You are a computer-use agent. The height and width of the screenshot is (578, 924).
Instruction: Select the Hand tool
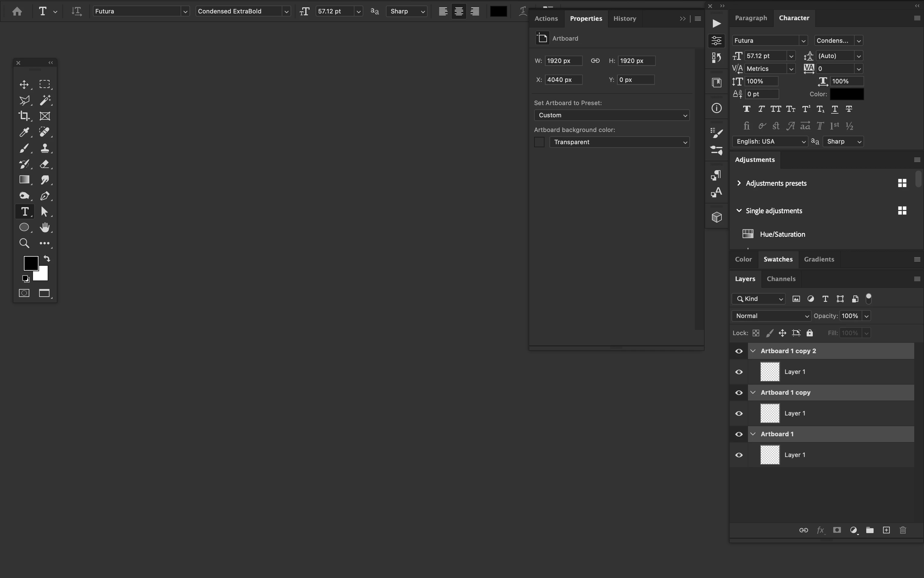[x=44, y=228]
